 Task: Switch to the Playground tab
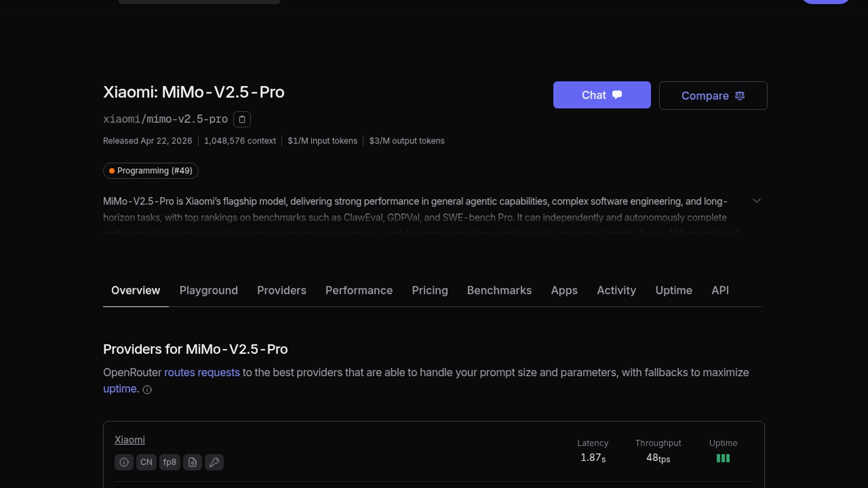208,291
